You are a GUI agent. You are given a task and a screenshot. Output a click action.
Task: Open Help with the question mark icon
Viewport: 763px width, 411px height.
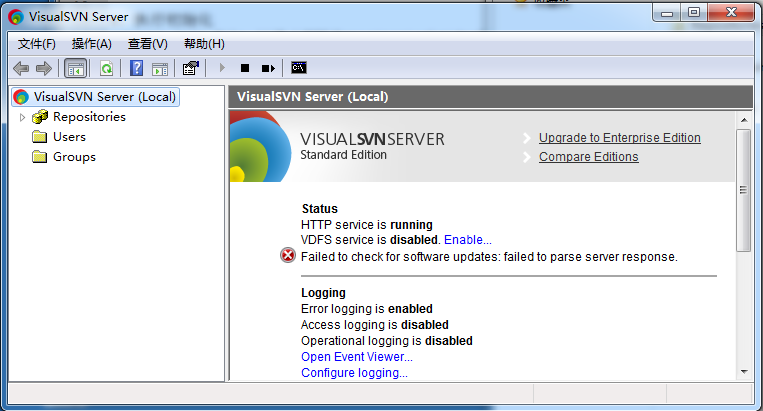(x=136, y=68)
